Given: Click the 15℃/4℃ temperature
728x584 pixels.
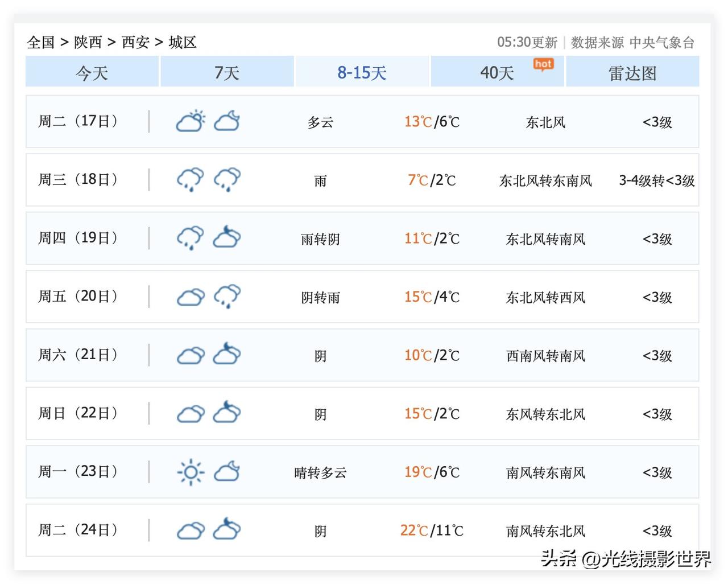Looking at the screenshot, I should tap(432, 297).
